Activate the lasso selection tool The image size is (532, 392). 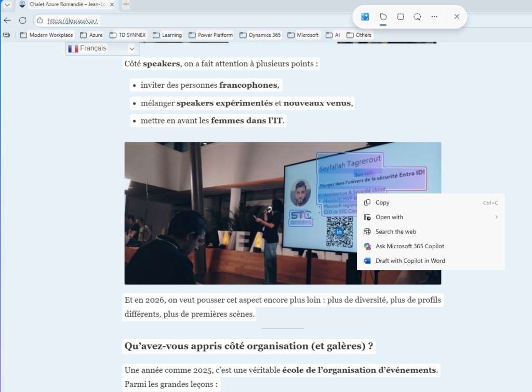pyautogui.click(x=417, y=17)
